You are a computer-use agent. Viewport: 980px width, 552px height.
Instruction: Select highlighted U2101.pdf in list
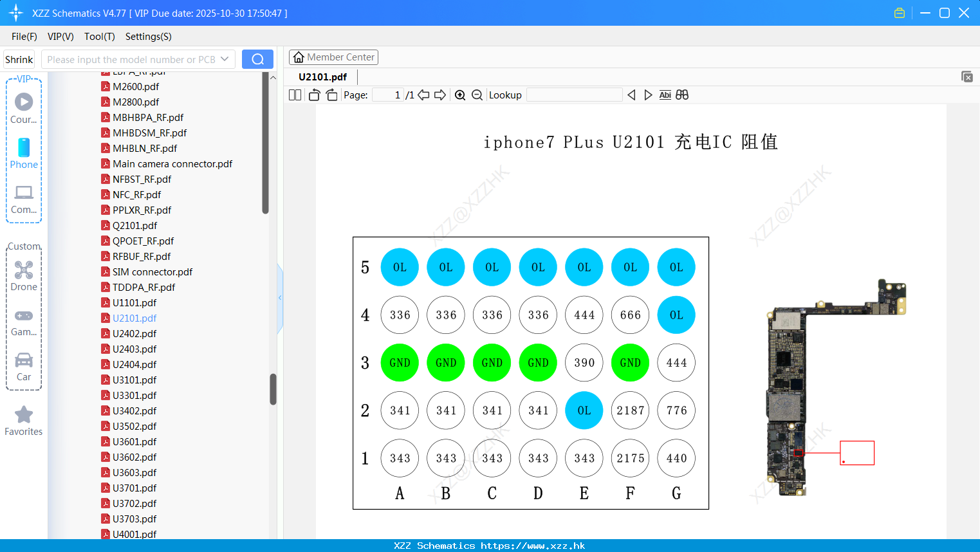134,318
